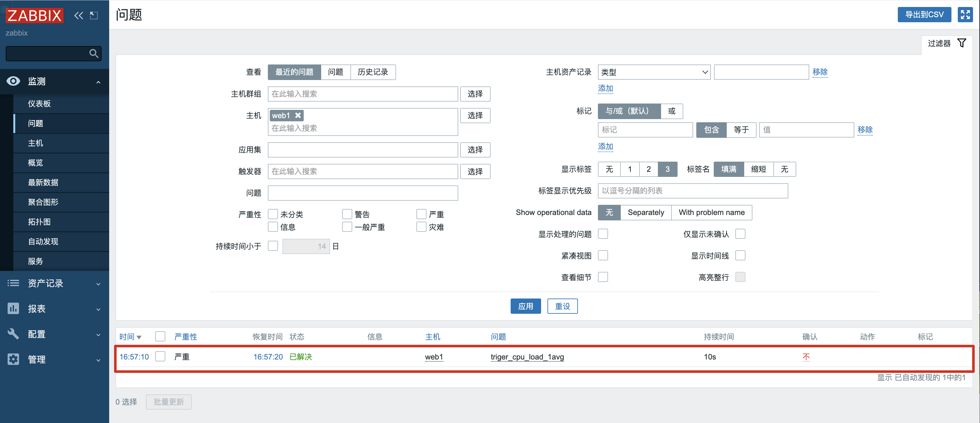Open 仪表板 in sidebar
Image resolution: width=980 pixels, height=423 pixels.
[61, 104]
